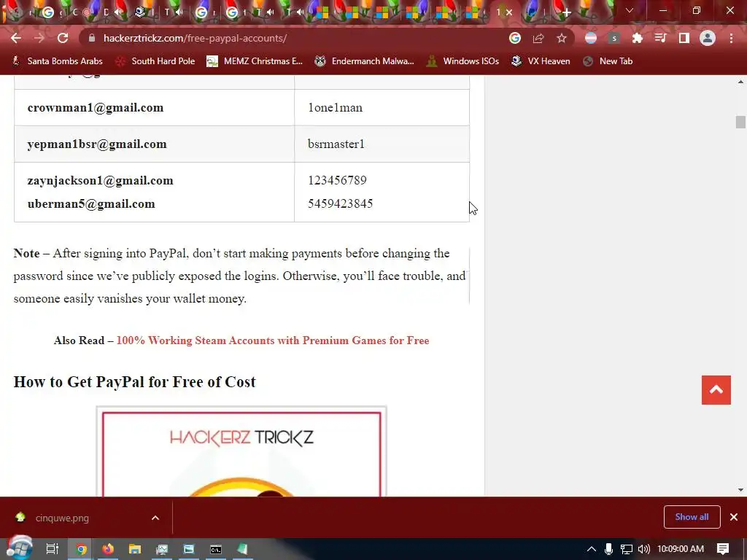
Task: Click the 10:09:00 AM clock
Action: 681,549
